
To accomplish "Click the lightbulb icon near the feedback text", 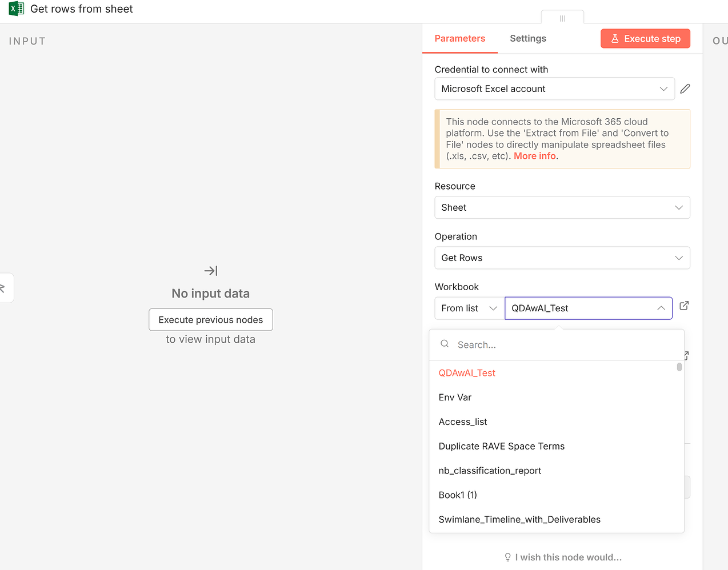I will [507, 557].
